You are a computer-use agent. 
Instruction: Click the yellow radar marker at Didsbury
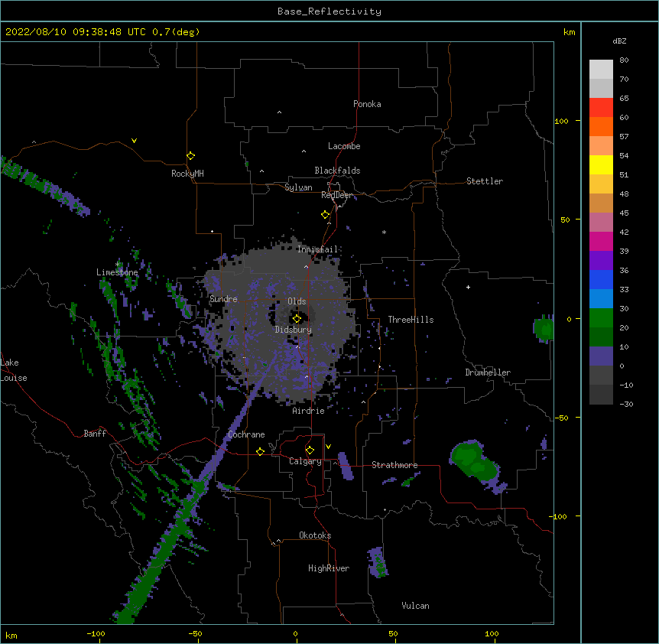click(x=297, y=319)
